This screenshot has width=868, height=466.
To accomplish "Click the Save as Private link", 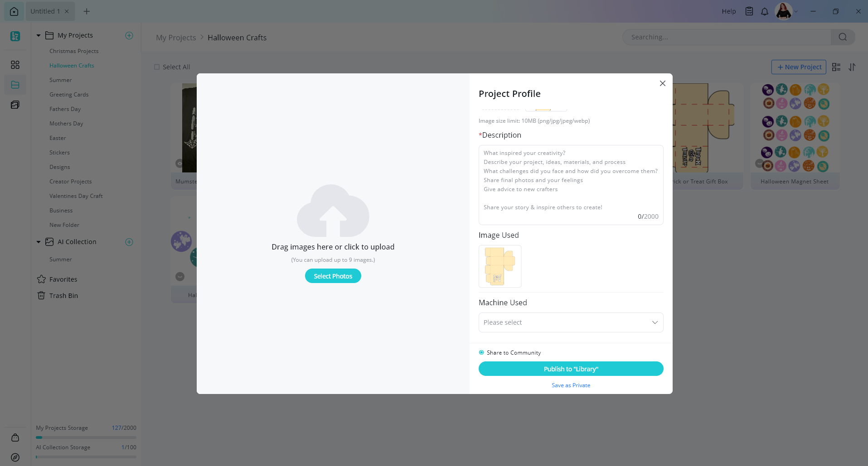I will pos(571,385).
